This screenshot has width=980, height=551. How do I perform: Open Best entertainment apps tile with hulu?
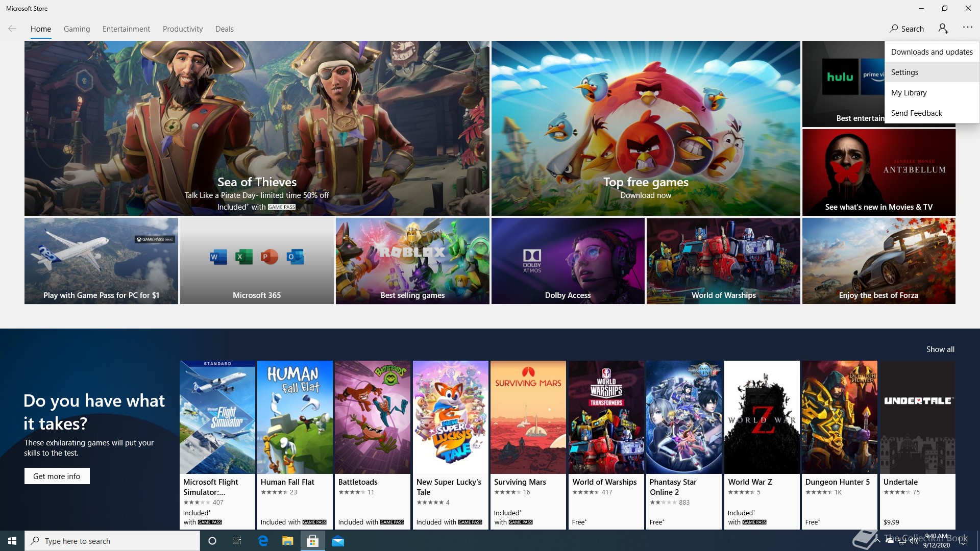click(x=843, y=84)
